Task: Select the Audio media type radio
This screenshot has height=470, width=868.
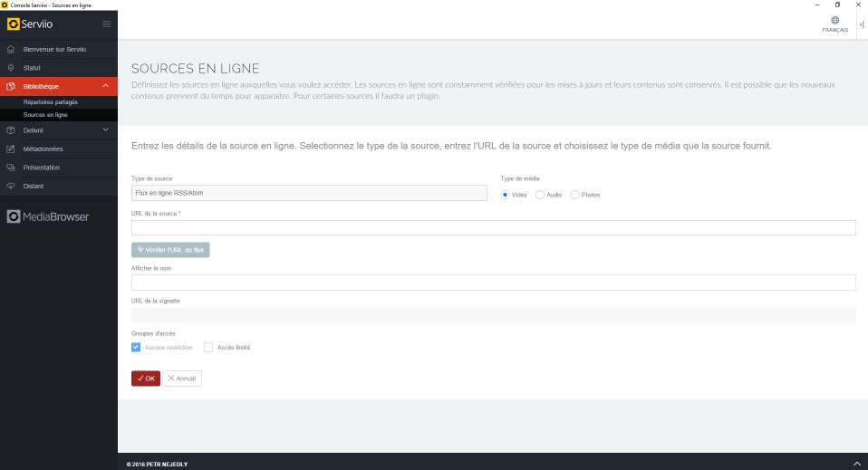Action: click(540, 195)
